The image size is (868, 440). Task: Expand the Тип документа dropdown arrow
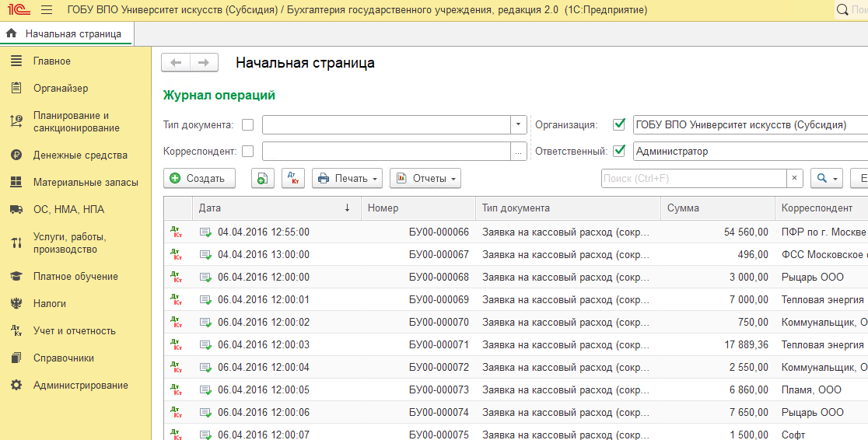coord(518,124)
